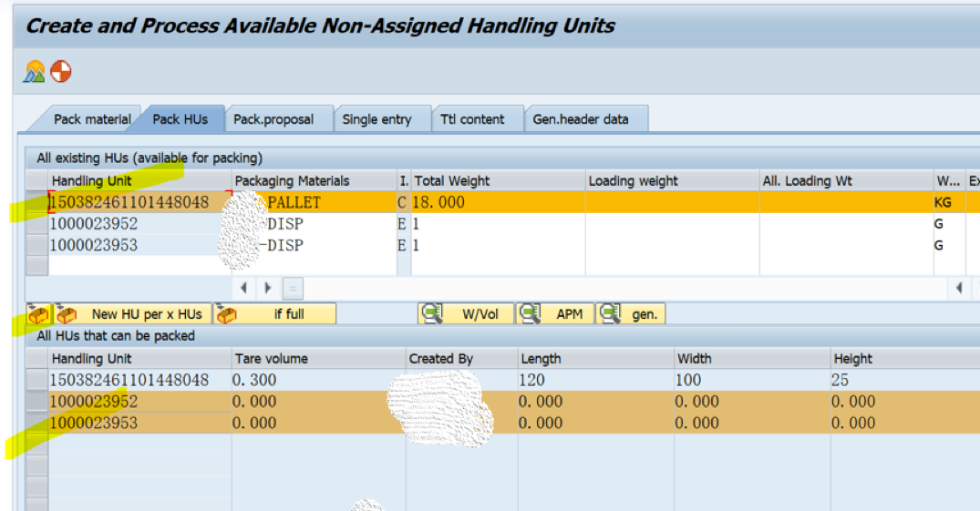Click Width column header
Viewport: 980px width, 511px height.
tap(752, 359)
